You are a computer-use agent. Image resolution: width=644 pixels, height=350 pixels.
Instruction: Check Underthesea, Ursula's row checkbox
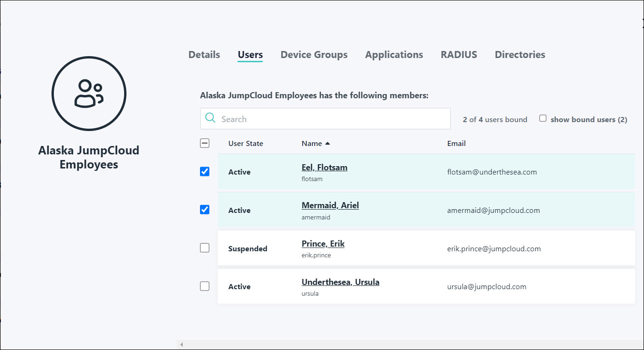pyautogui.click(x=205, y=286)
